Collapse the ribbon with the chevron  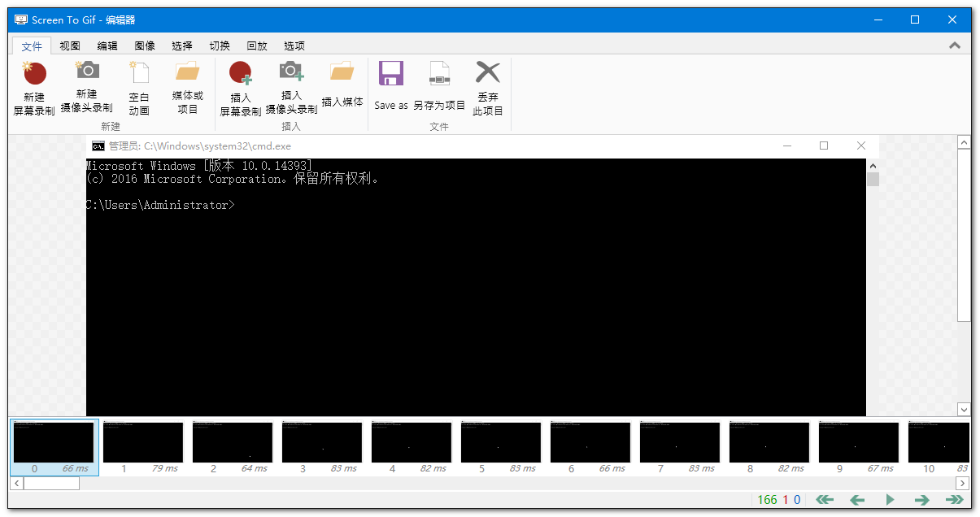click(955, 46)
